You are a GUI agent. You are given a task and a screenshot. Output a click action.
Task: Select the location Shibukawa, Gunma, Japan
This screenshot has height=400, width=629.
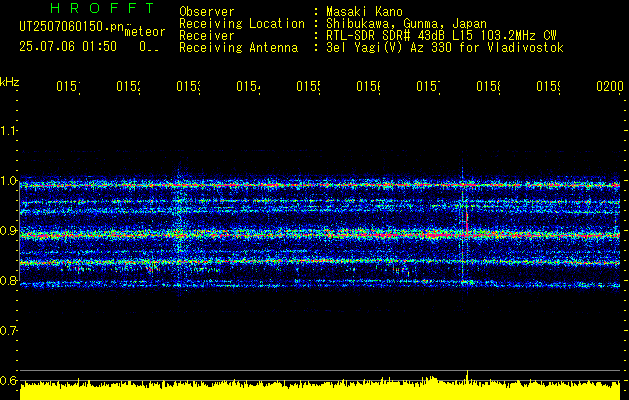click(x=406, y=24)
